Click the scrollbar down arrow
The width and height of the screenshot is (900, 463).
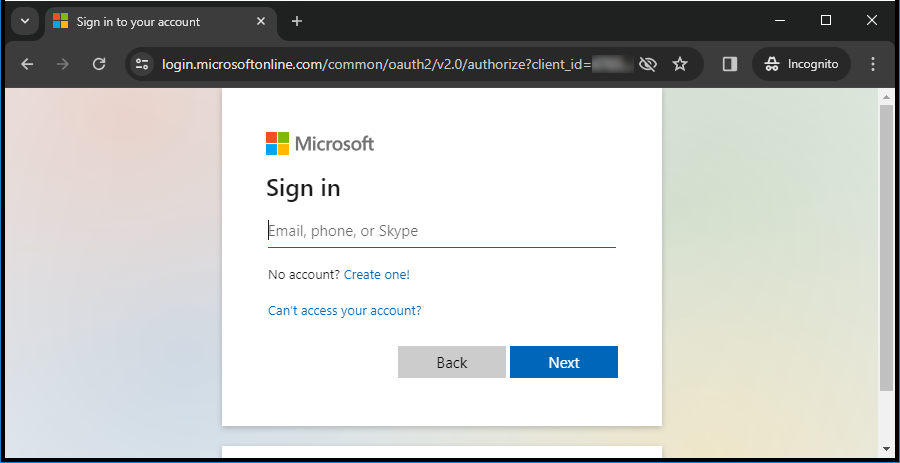886,449
